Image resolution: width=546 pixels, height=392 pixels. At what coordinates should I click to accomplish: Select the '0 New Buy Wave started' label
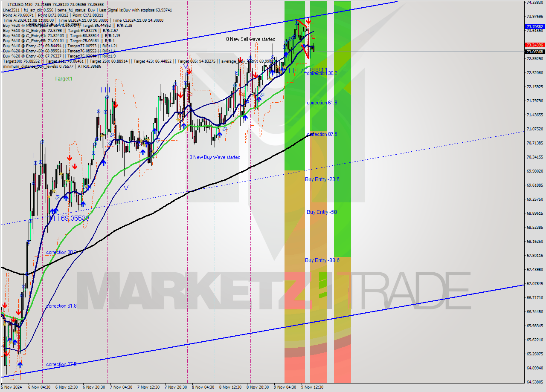pyautogui.click(x=215, y=157)
